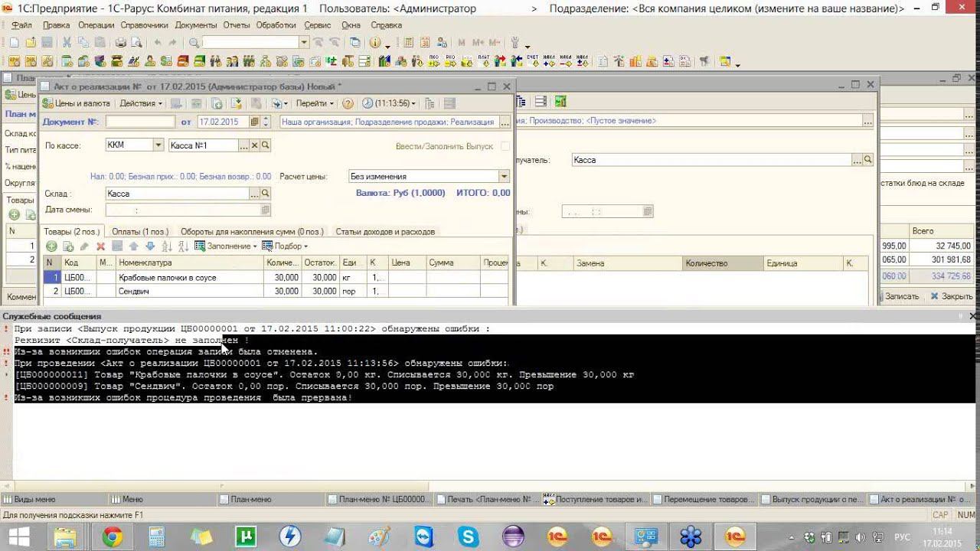Image resolution: width=980 pixels, height=551 pixels.
Task: Click the Move row down arrow icon
Action: click(150, 246)
